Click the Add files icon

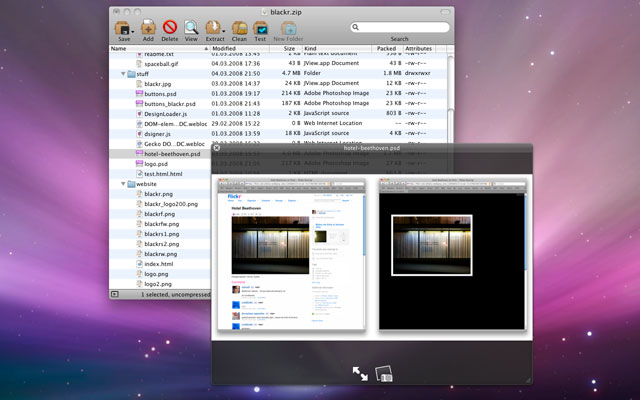pyautogui.click(x=148, y=27)
